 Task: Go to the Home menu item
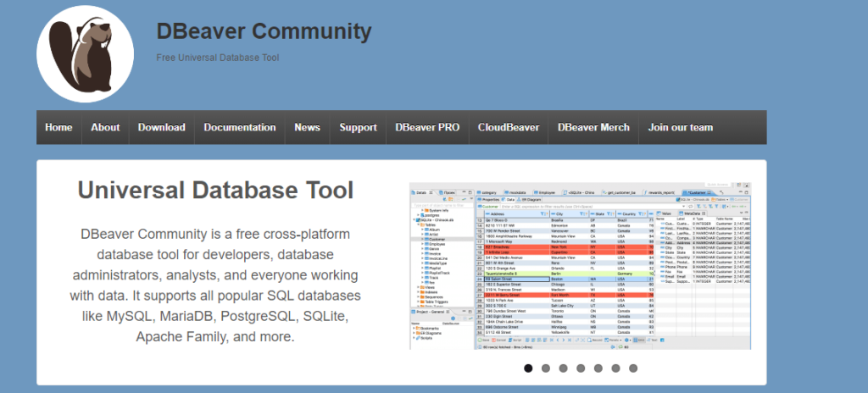[58, 127]
